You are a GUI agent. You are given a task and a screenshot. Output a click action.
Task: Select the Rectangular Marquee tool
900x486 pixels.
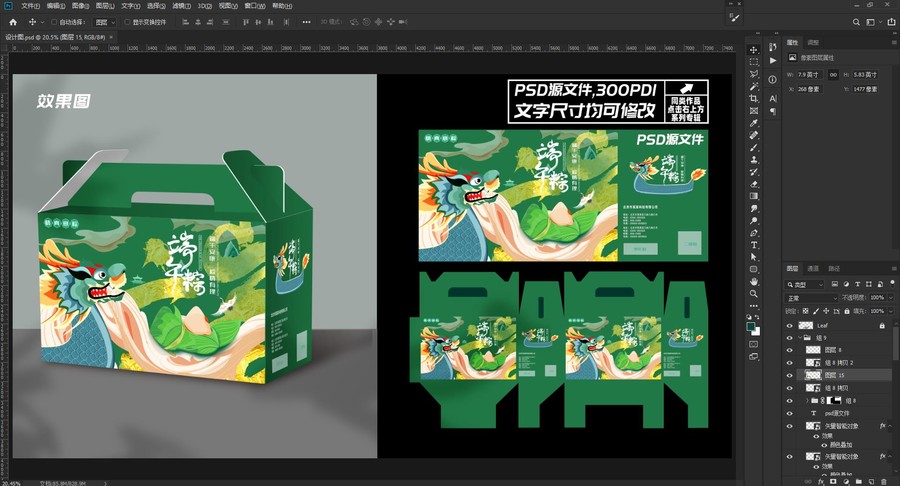pos(754,62)
